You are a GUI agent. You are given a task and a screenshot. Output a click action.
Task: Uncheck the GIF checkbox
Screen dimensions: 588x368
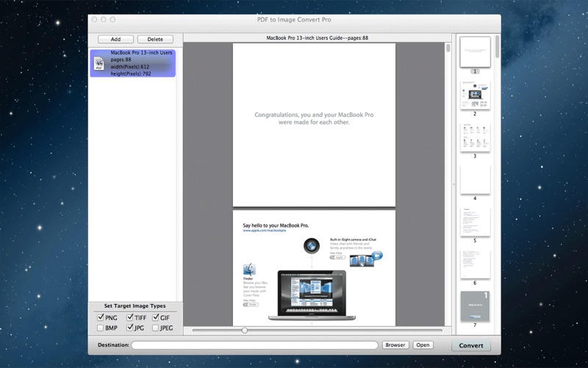coord(156,317)
